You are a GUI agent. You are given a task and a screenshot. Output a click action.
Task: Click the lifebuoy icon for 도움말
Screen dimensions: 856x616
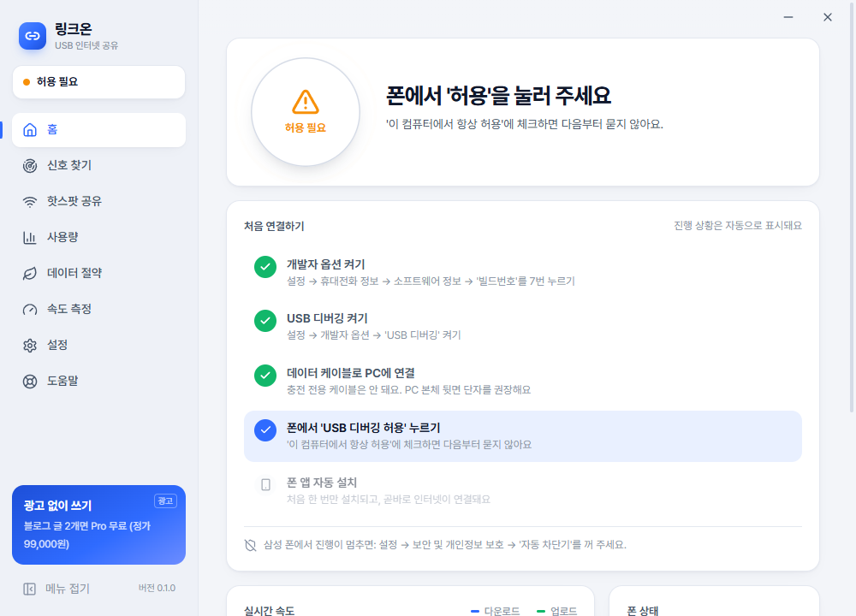point(30,382)
